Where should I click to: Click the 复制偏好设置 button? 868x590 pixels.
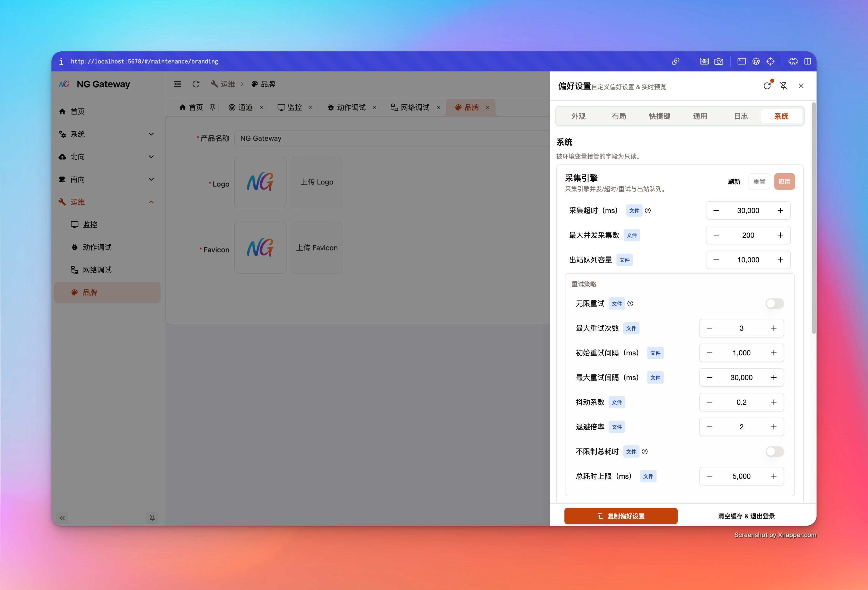coord(620,516)
